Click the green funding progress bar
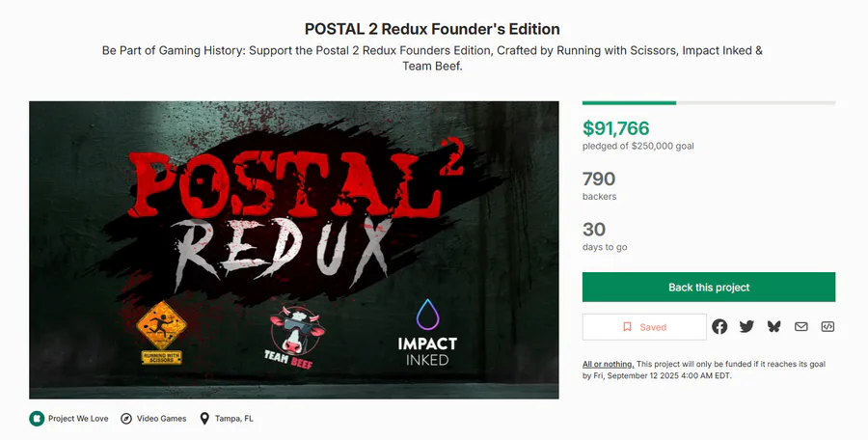 coord(629,103)
